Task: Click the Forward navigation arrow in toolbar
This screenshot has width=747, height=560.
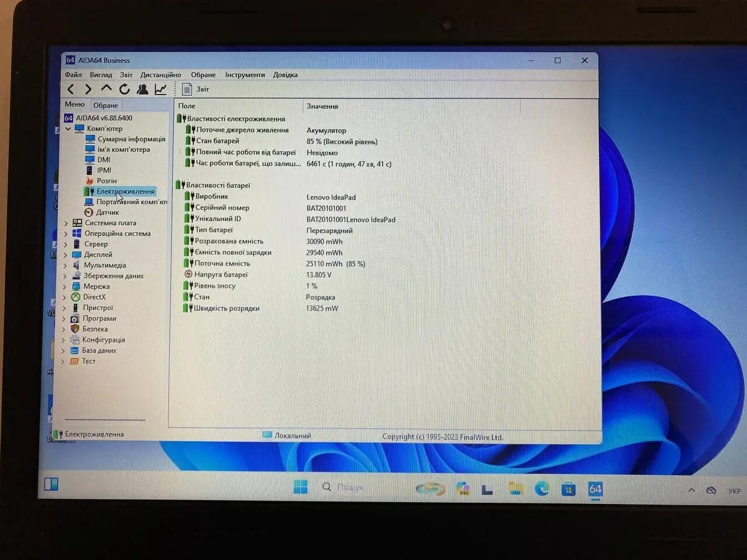Action: point(88,90)
